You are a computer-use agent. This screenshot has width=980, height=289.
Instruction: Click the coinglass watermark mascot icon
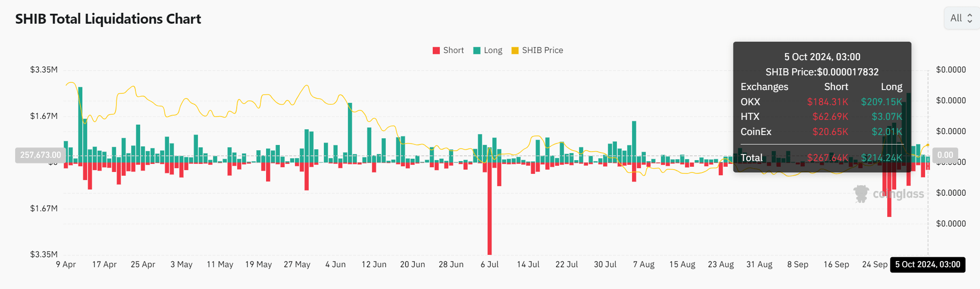click(x=861, y=194)
